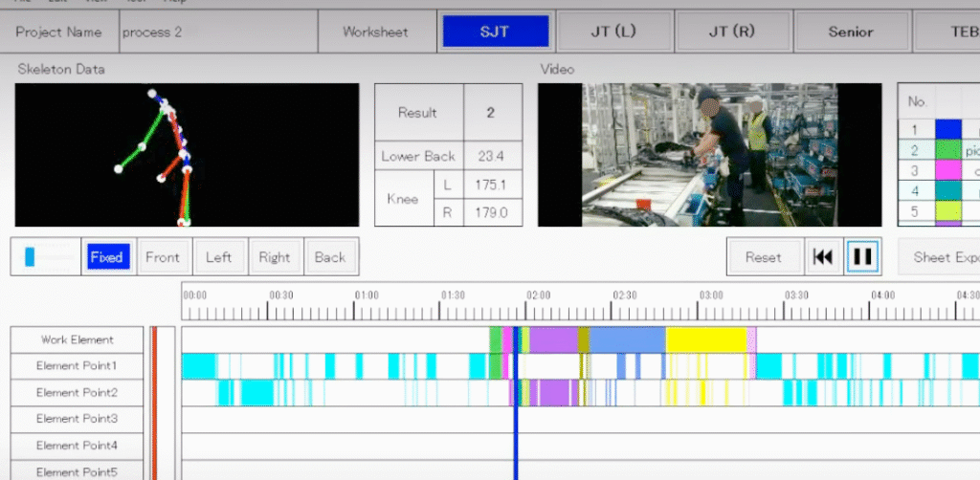Edit the Project Name input field
The width and height of the screenshot is (980, 480).
coord(217,32)
